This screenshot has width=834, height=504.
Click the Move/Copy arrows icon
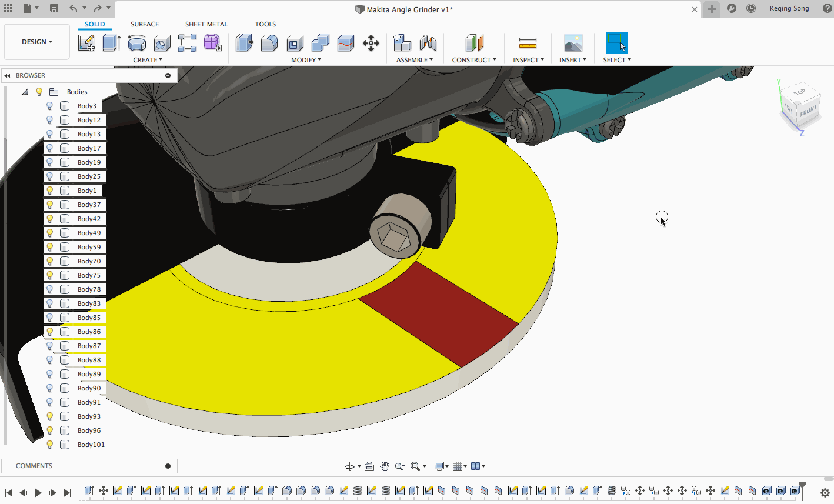371,43
